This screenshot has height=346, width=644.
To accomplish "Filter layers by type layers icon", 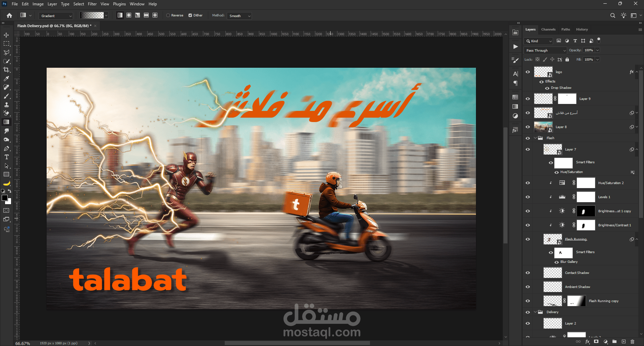I will [x=575, y=41].
